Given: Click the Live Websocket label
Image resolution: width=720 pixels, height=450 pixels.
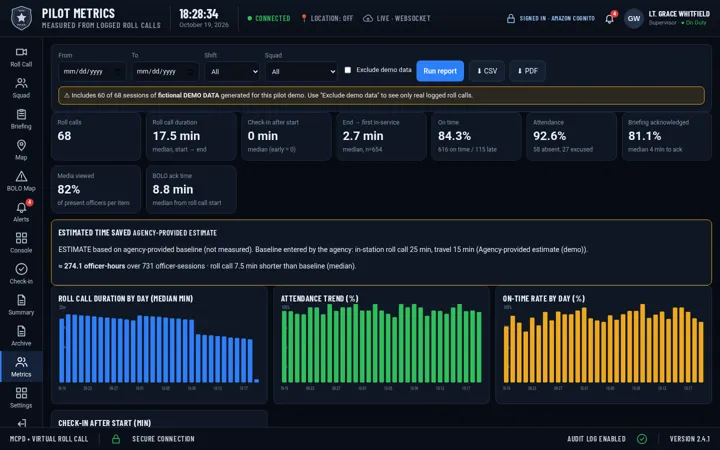Looking at the screenshot, I should click(403, 18).
